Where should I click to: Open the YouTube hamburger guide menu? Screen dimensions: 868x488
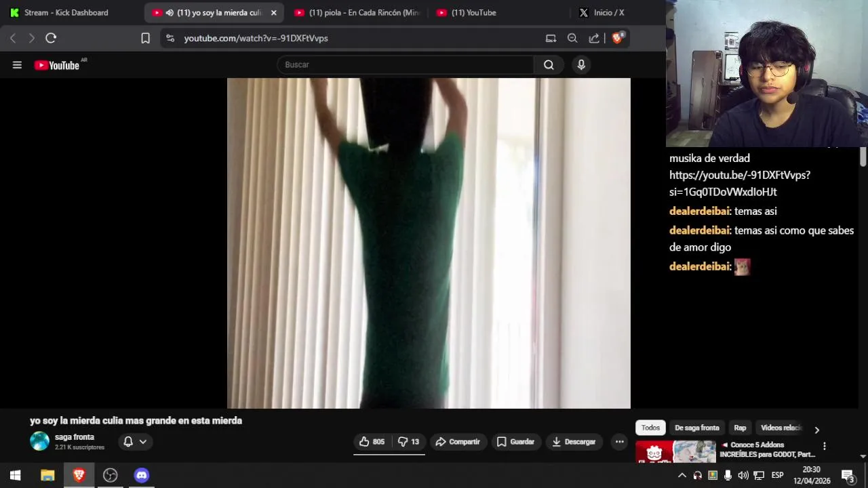tap(17, 65)
